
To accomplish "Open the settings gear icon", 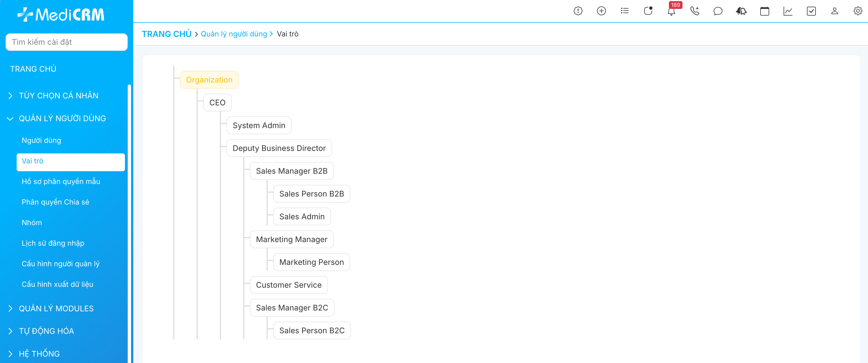I will tap(857, 11).
